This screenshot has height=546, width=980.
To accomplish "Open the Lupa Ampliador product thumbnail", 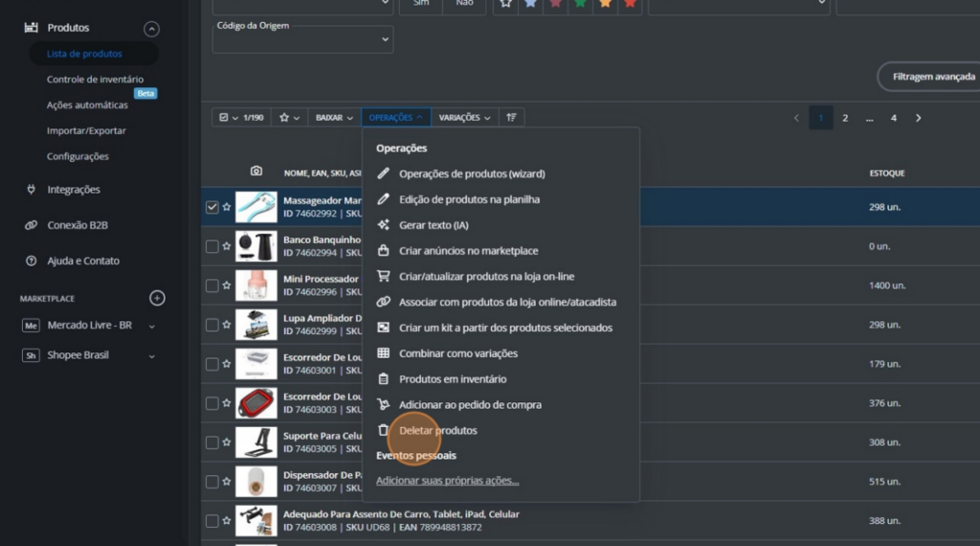I will coord(256,325).
